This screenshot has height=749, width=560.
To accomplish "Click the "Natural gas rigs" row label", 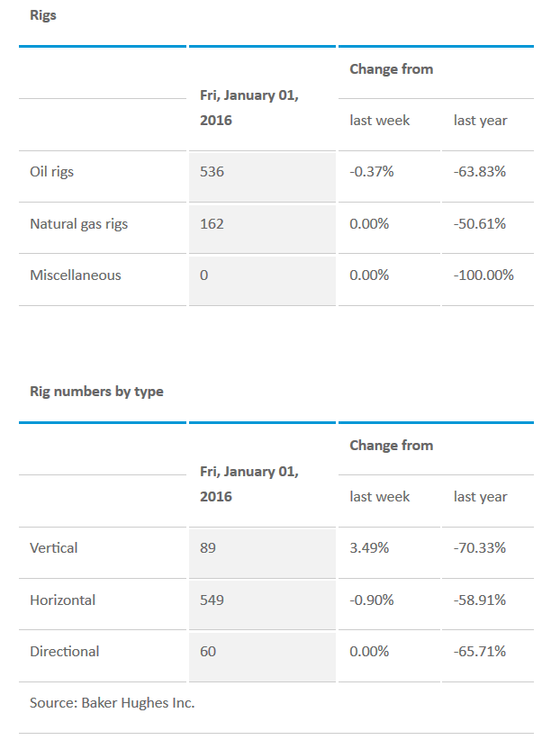I will [78, 223].
